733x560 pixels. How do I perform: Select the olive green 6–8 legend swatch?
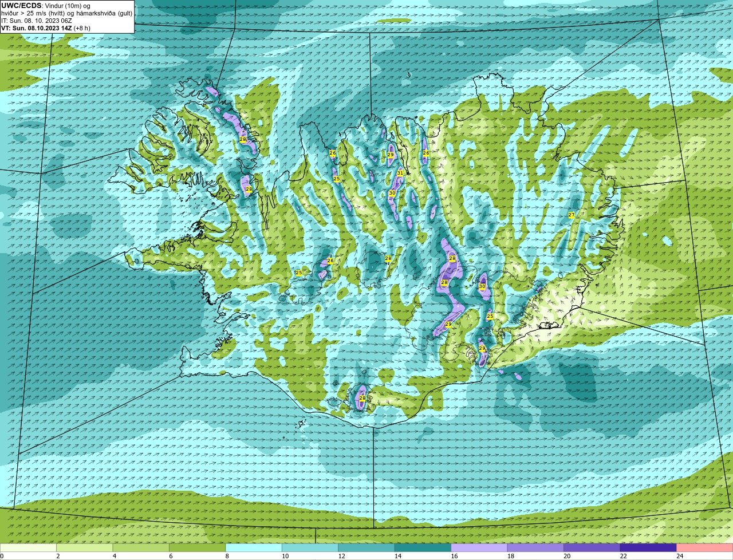[x=198, y=547]
